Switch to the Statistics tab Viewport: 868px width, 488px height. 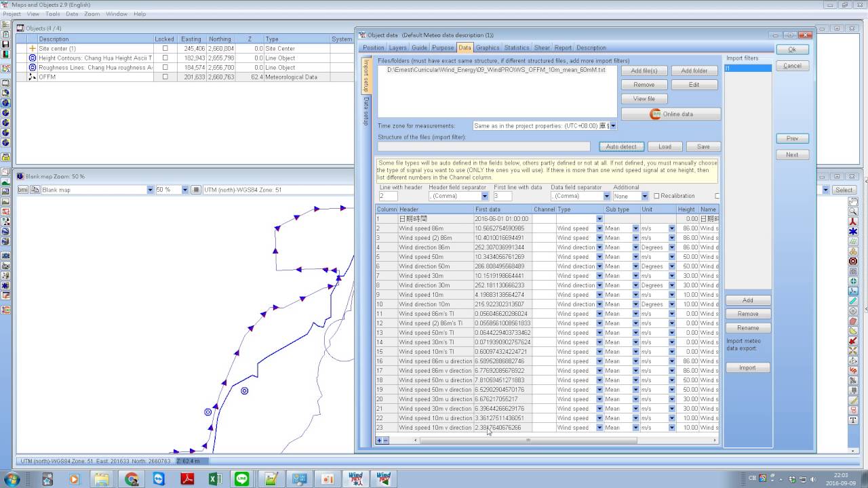tap(516, 47)
